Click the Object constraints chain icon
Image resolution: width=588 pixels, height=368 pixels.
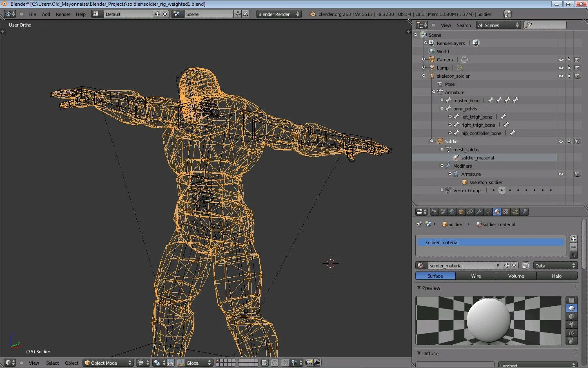pos(470,212)
